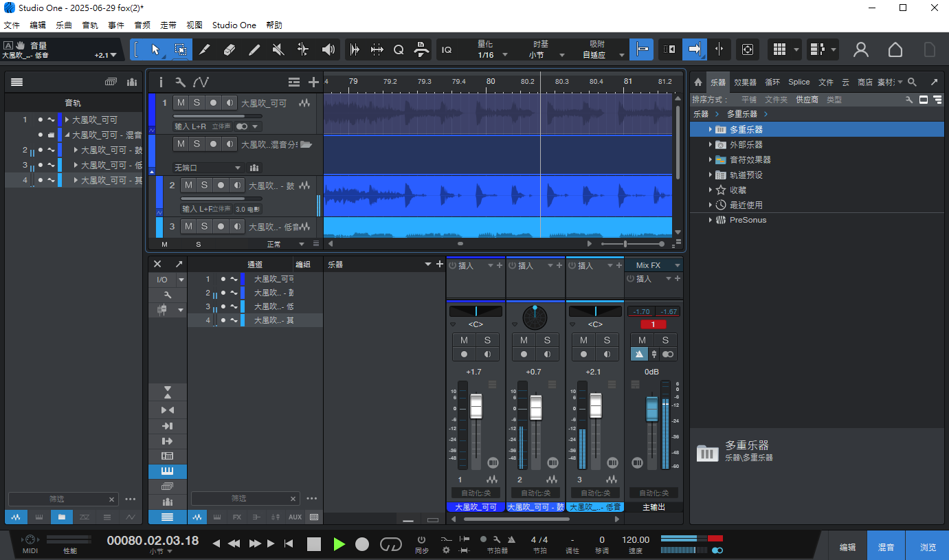Click the wrench options icon above tracks

pos(180,82)
